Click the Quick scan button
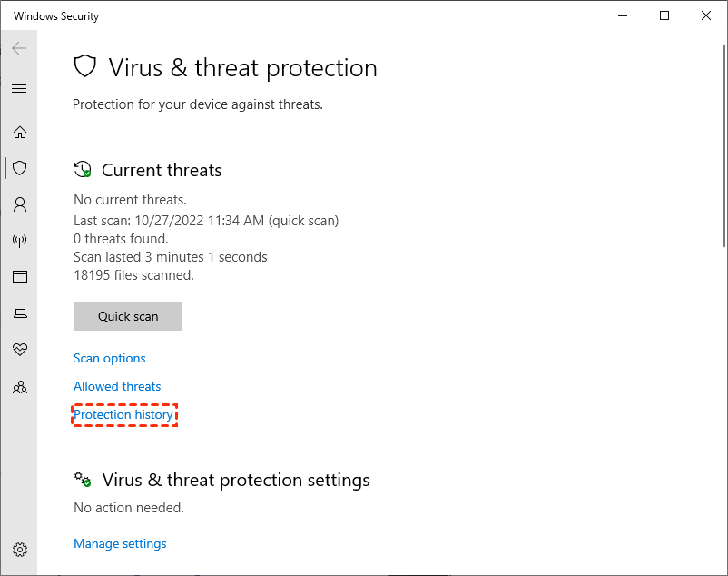This screenshot has height=576, width=728. (x=128, y=316)
